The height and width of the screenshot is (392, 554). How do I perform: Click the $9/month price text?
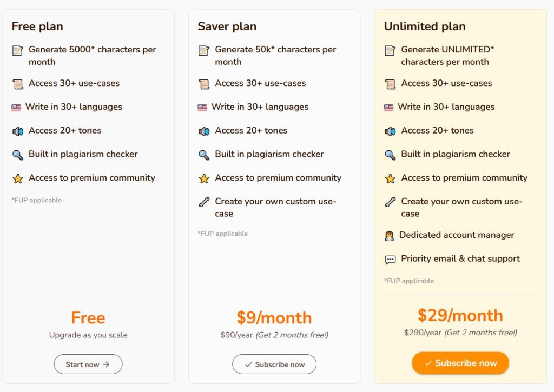[274, 317]
